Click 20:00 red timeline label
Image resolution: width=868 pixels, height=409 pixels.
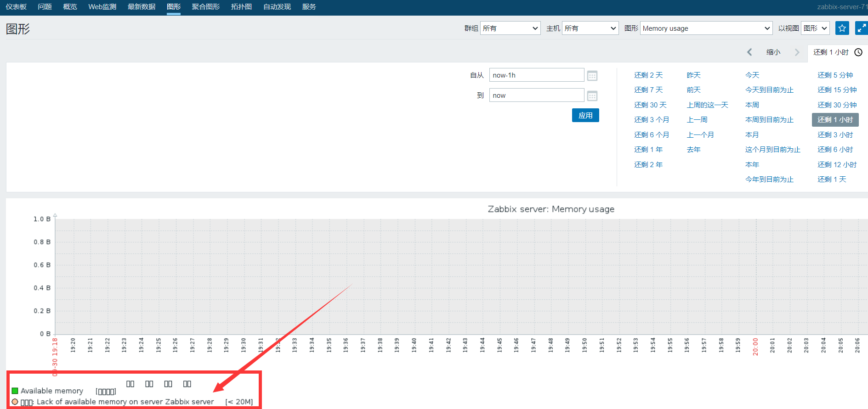coord(755,347)
